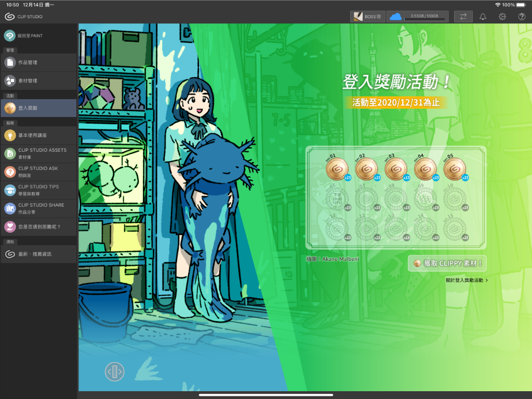Click the 插圖：Akane Malbeni credit text
The image size is (532, 399).
click(x=332, y=259)
